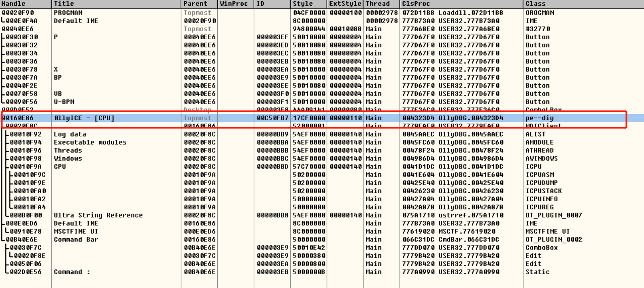
Task: Select the row with handle 00040F2E
Action: 322,85
